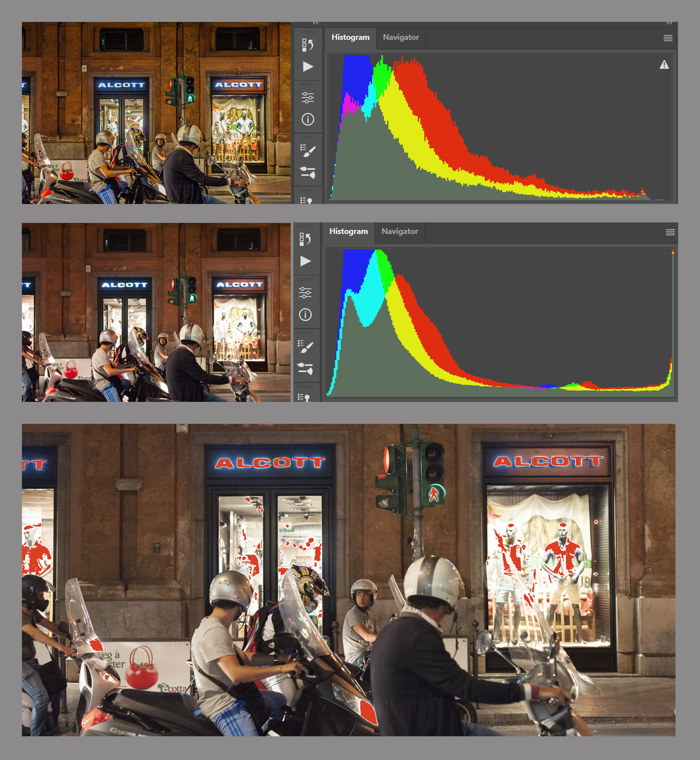This screenshot has width=700, height=760.
Task: Open Actions play icon in middle screenshot
Action: tap(306, 261)
